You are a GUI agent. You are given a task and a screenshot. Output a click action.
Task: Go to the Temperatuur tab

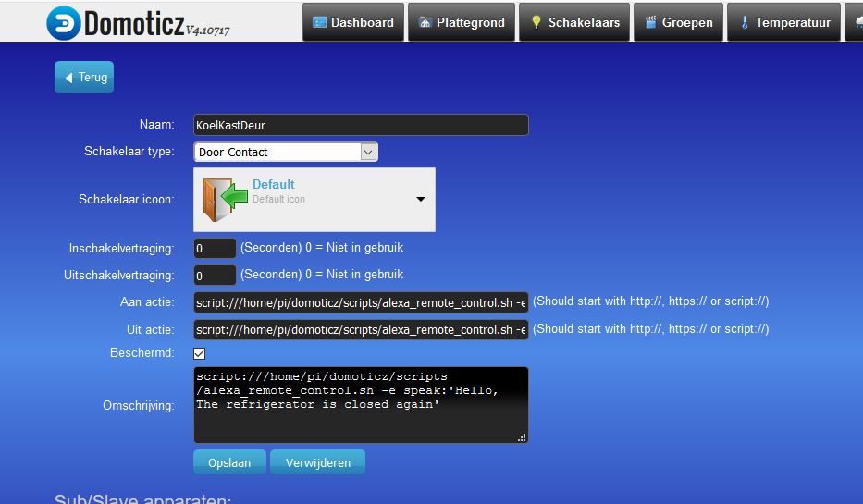pyautogui.click(x=784, y=22)
